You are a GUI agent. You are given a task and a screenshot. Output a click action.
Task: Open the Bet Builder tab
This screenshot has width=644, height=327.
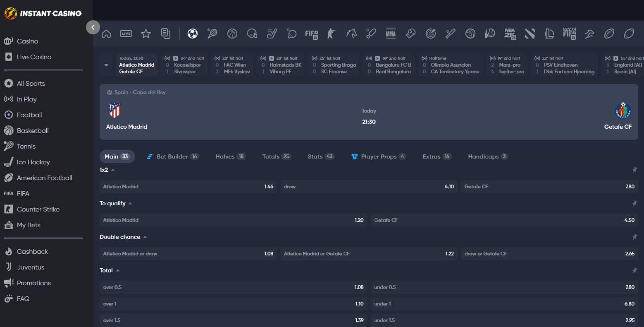click(x=173, y=156)
